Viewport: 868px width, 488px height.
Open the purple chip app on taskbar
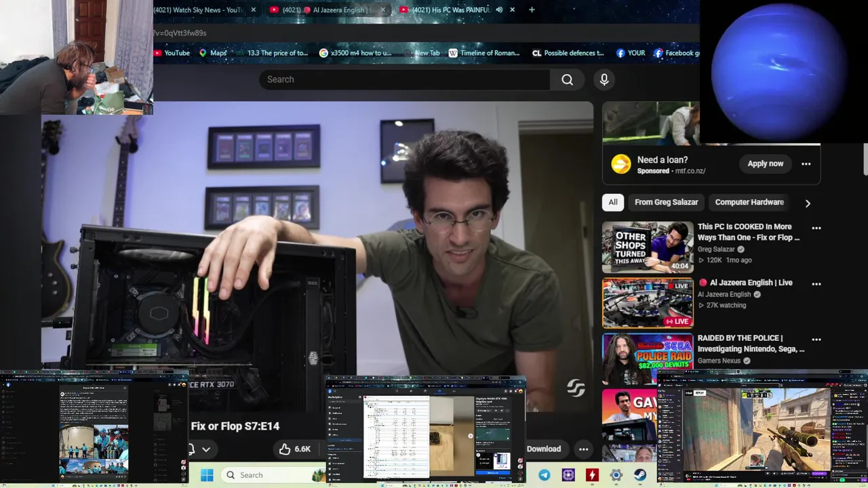568,475
